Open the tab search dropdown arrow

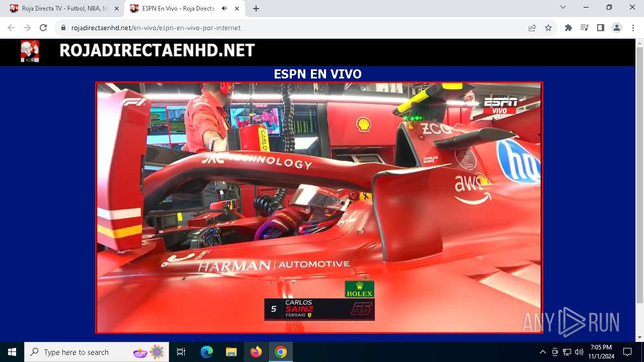pyautogui.click(x=563, y=8)
